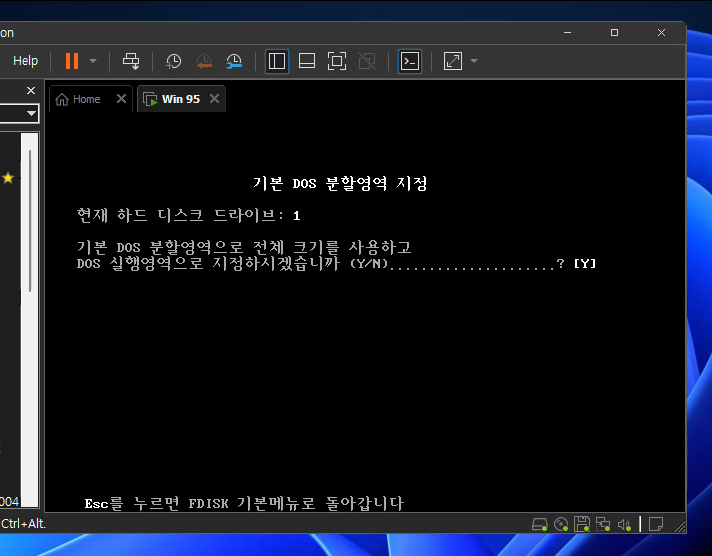
Task: Click the Esc를 누르면 FDISK 기본메뉴로 돌아갑니다 line
Action: [244, 503]
